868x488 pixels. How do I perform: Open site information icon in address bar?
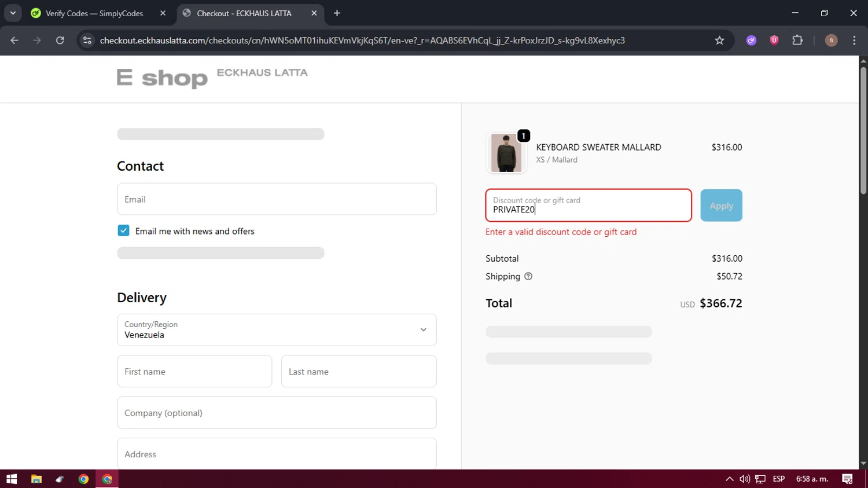[x=87, y=41]
